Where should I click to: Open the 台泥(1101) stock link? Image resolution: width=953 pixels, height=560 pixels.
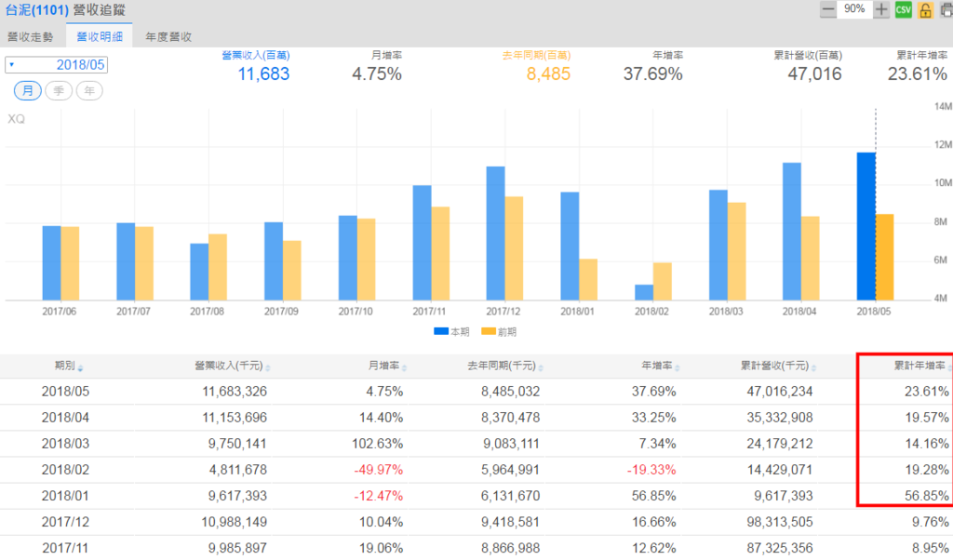pyautogui.click(x=36, y=10)
